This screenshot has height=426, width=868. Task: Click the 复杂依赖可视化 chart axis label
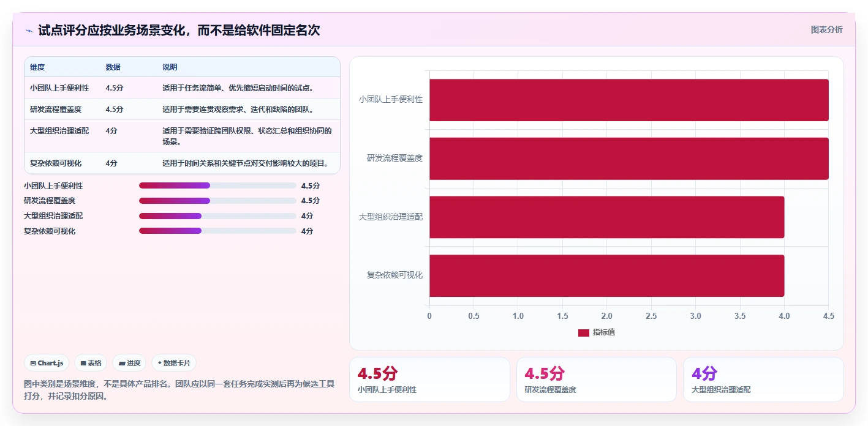click(x=394, y=275)
